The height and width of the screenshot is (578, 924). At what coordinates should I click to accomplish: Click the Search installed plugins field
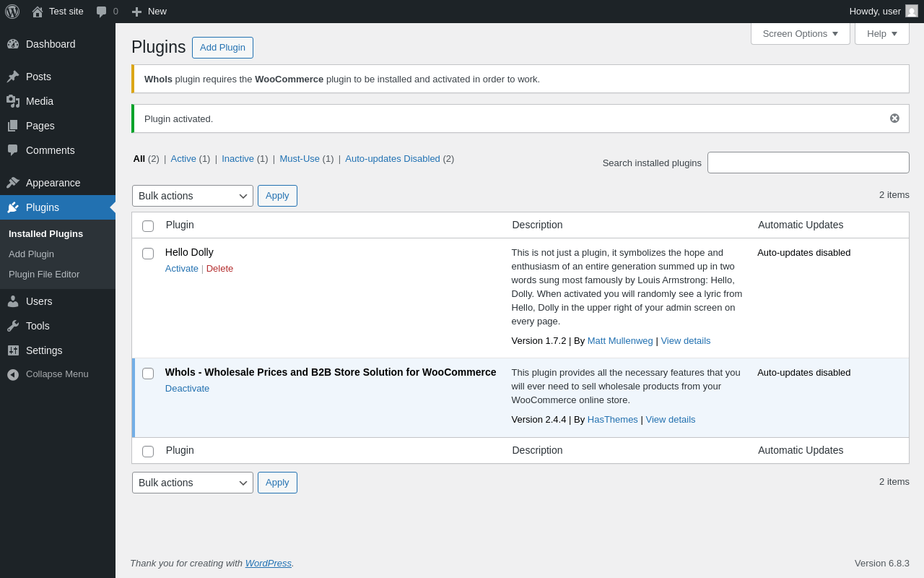[x=808, y=163]
